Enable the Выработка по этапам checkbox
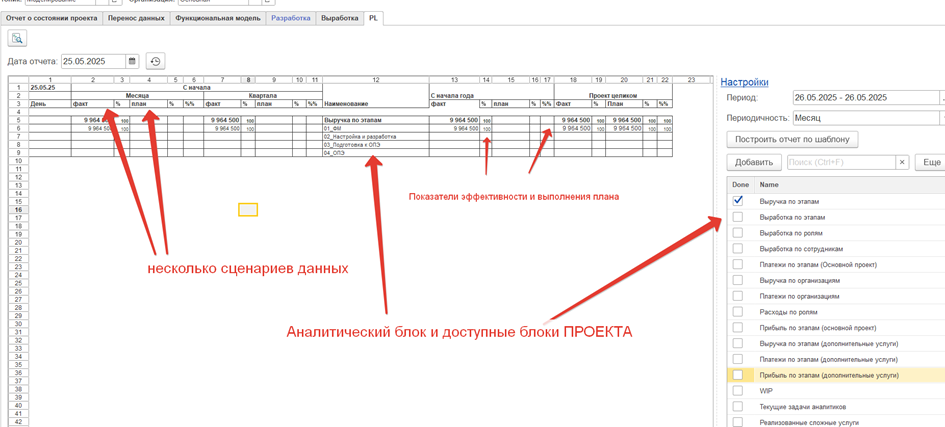Viewport: 945px width, 427px height. pos(738,217)
